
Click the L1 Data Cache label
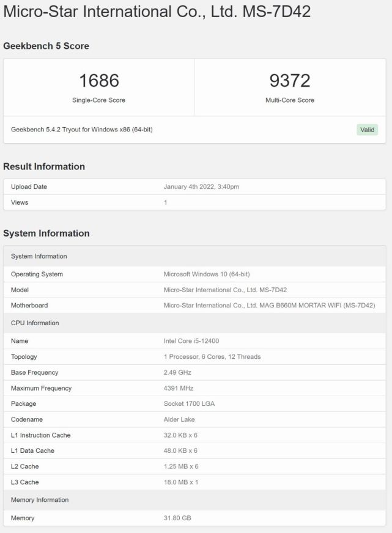click(x=32, y=450)
